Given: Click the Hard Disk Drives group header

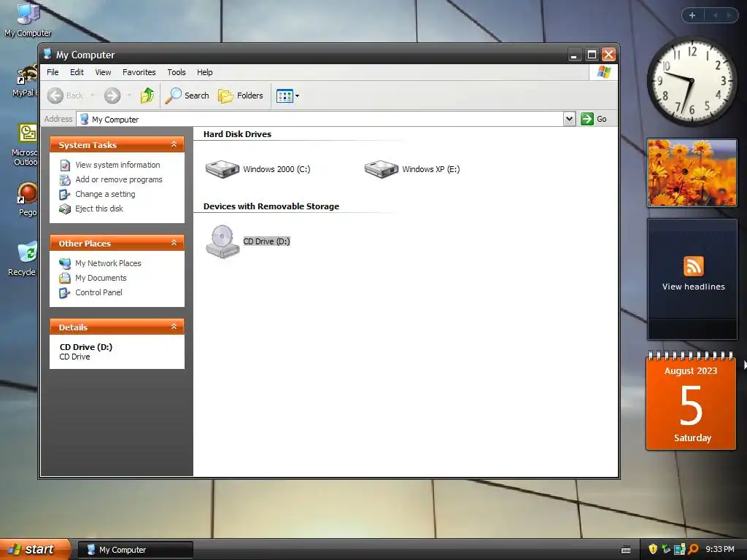Looking at the screenshot, I should 237,134.
